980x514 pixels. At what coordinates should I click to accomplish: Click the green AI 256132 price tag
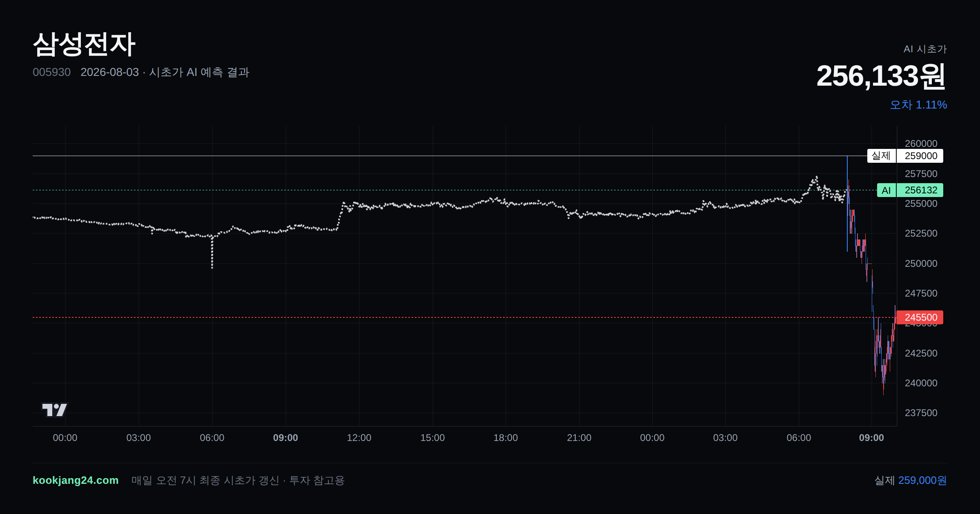[910, 190]
